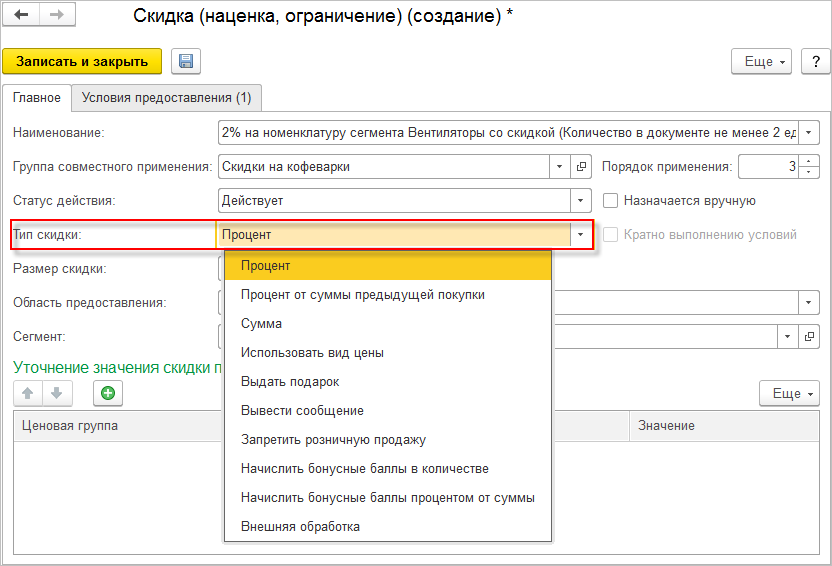Move row up with arrow icon
The height and width of the screenshot is (566, 832).
click(x=29, y=393)
